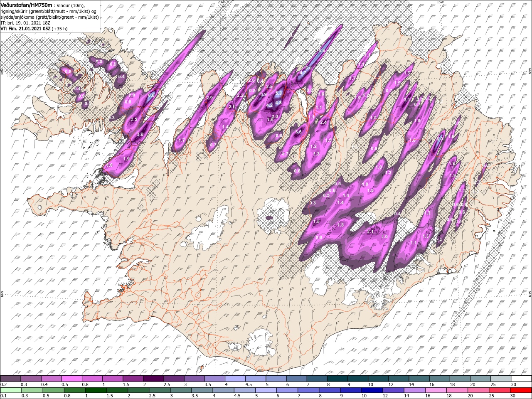Select dark teal snow legend swatch at 8
The height and width of the screenshot is (399, 532).
pyautogui.click(x=337, y=379)
